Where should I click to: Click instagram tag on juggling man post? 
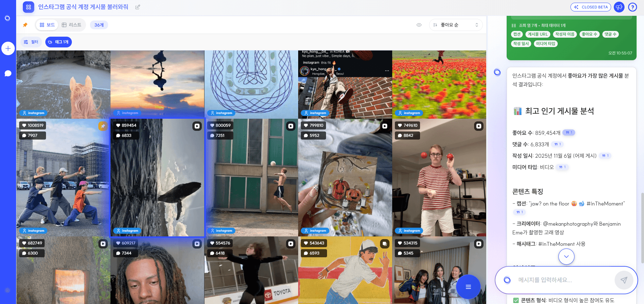[x=409, y=231]
